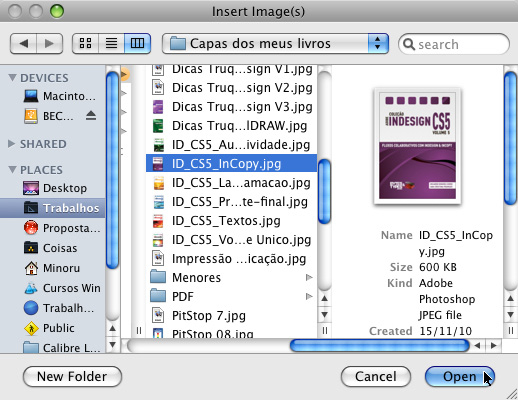This screenshot has height=400, width=518.
Task: Click the Open button
Action: pos(460,377)
